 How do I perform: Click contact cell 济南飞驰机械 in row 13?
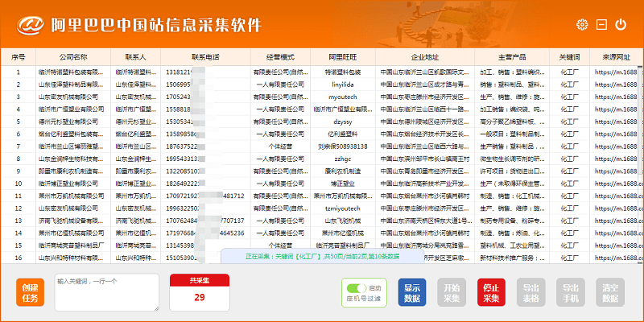[x=136, y=221]
